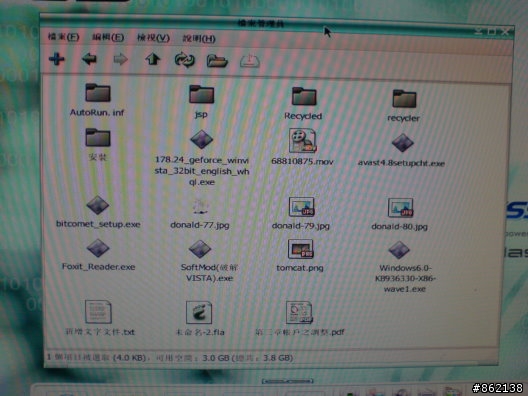
Task: Select the Windows6.0-KB936330 exe icon
Action: tap(399, 250)
